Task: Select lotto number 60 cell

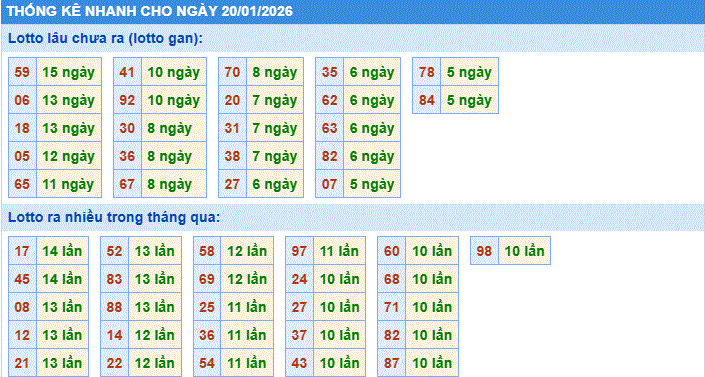Action: (x=392, y=251)
